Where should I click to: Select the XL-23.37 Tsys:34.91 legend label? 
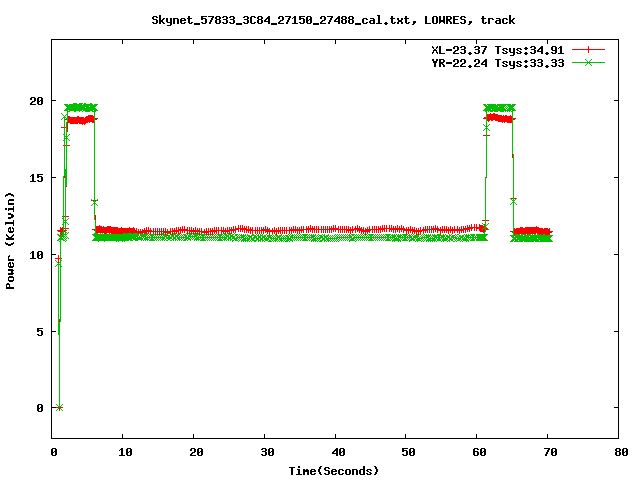[x=498, y=50]
